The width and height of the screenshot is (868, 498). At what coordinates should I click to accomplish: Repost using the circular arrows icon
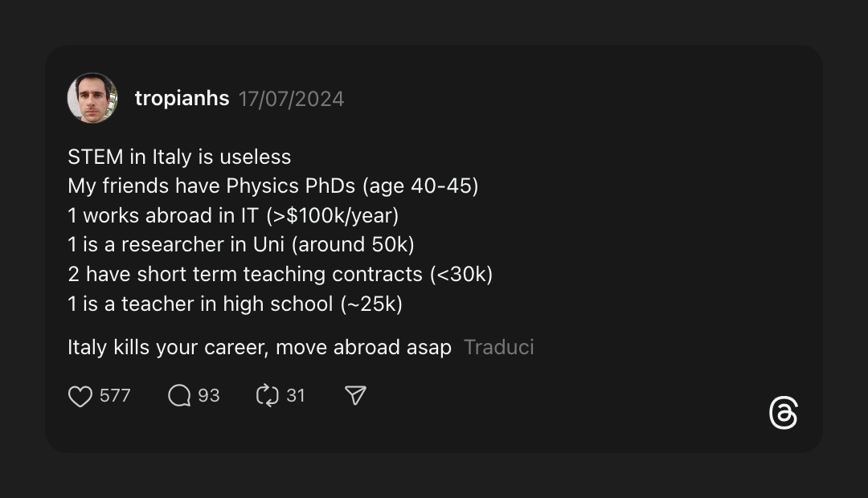point(267,396)
